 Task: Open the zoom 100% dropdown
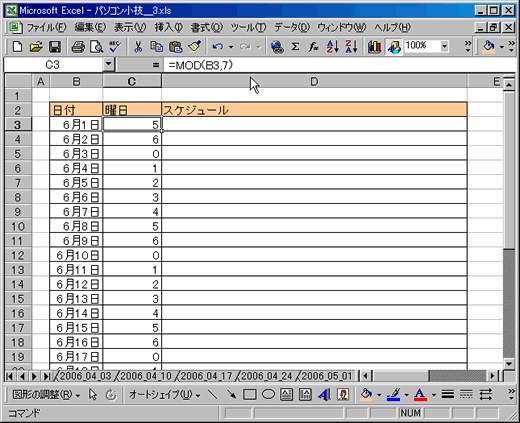[444, 46]
